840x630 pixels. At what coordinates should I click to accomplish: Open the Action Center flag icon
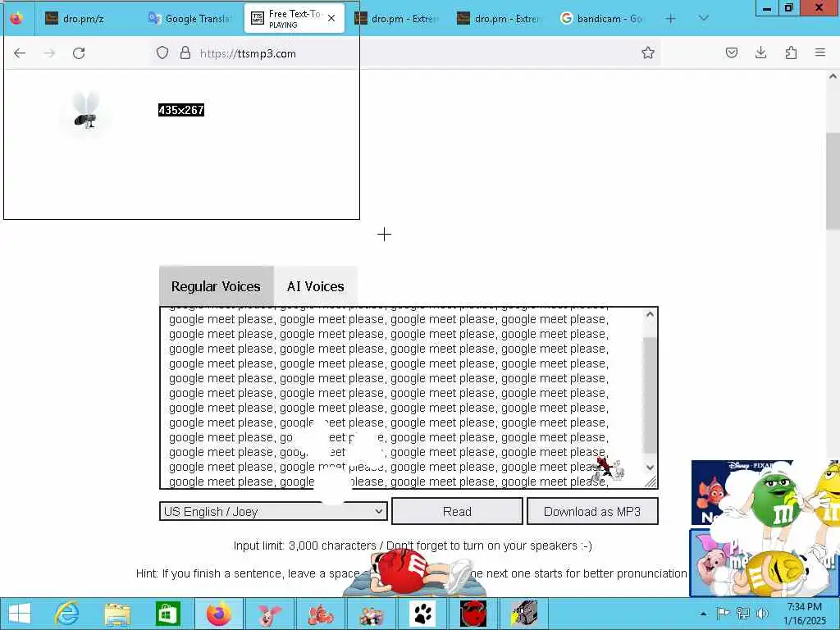coord(723,614)
